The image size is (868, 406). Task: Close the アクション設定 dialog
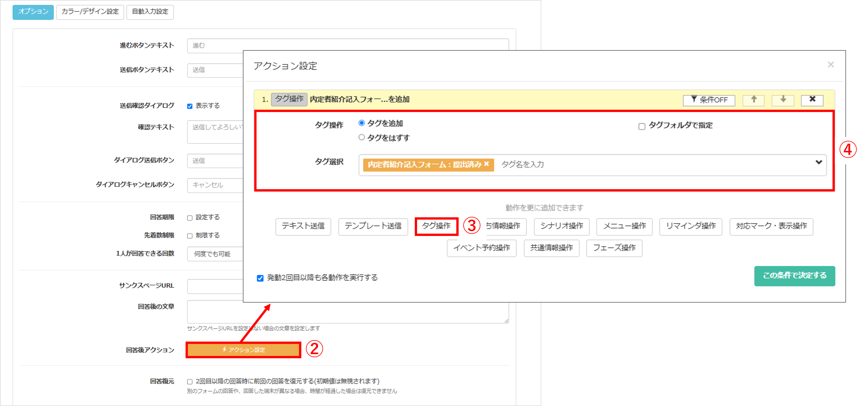pos(831,65)
